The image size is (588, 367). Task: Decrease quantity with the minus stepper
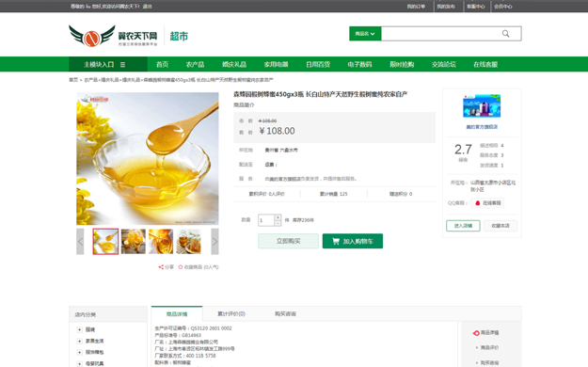[278, 223]
